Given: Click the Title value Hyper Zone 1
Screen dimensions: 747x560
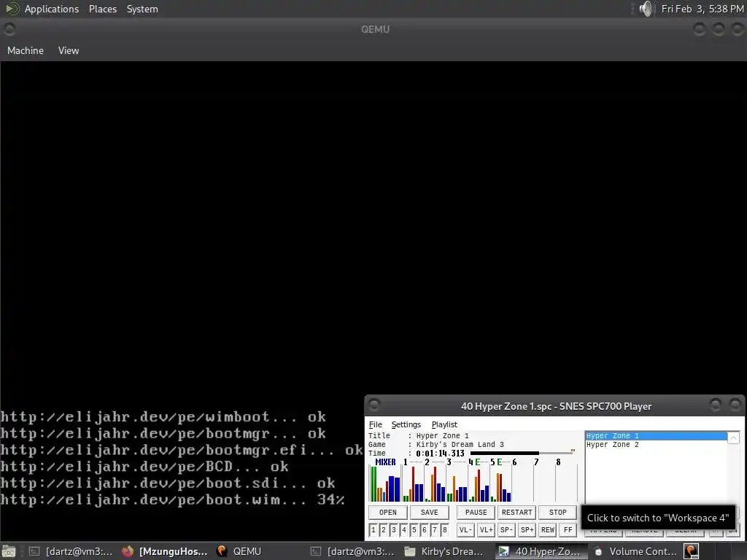Looking at the screenshot, I should pos(443,436).
